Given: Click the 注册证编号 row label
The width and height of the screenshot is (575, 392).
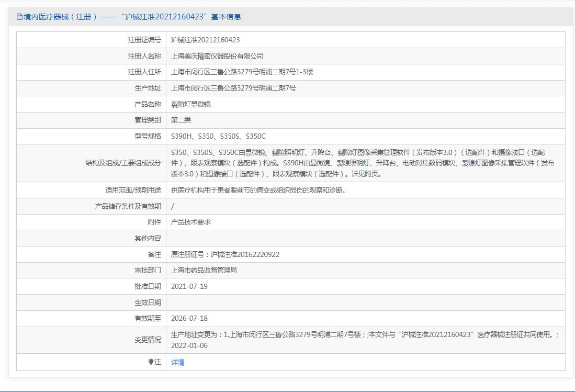Looking at the screenshot, I should click(x=144, y=40).
